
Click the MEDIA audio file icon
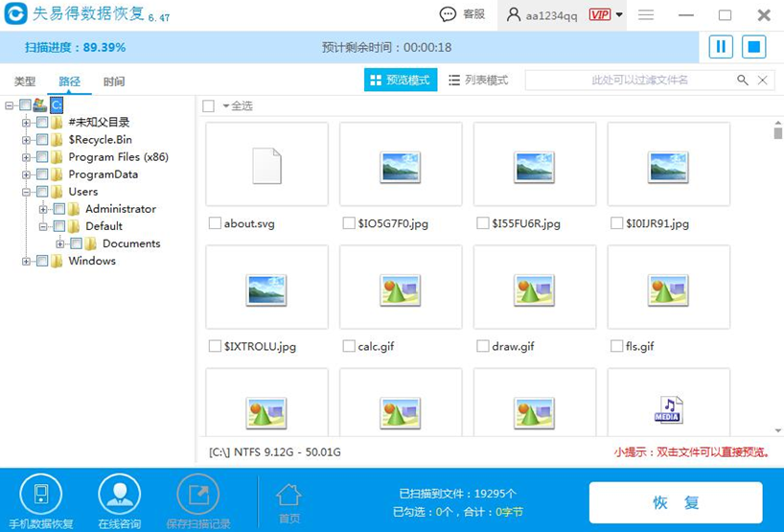668,409
